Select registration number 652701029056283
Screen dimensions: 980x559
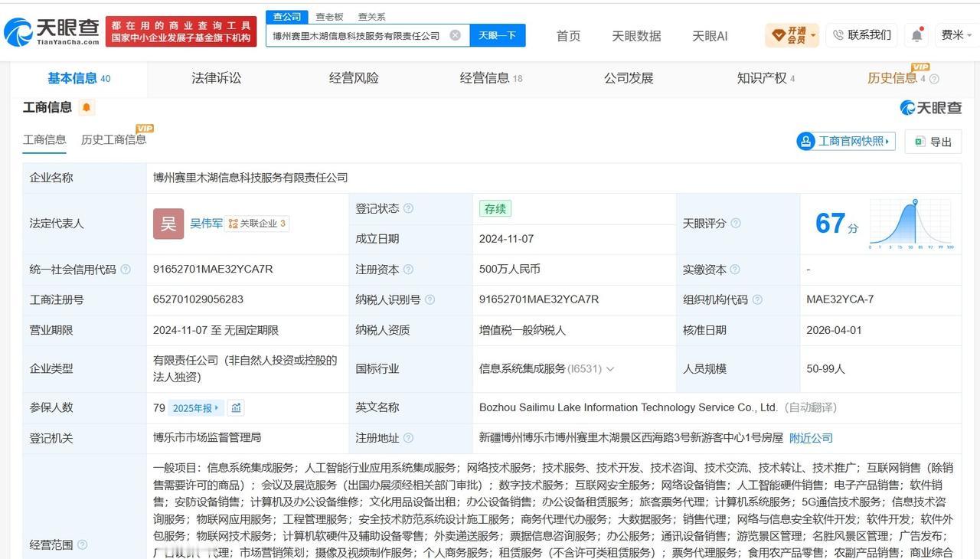click(198, 300)
